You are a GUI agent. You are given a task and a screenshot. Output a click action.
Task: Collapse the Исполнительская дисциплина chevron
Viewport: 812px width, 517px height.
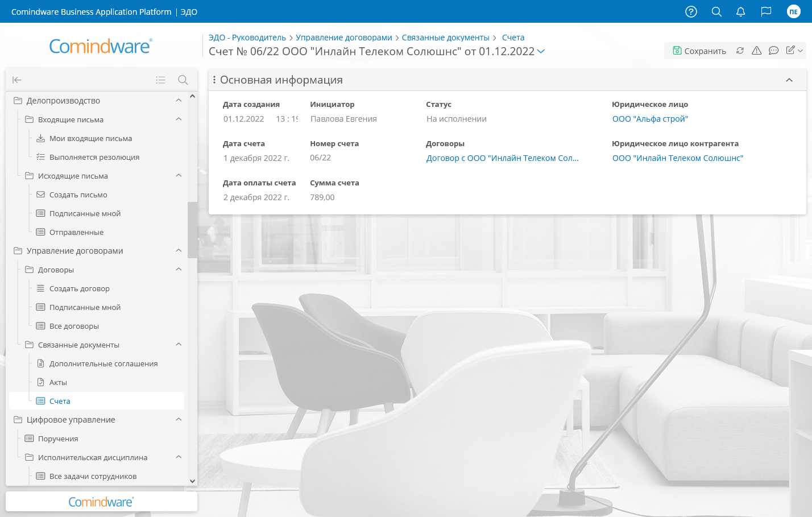click(179, 457)
